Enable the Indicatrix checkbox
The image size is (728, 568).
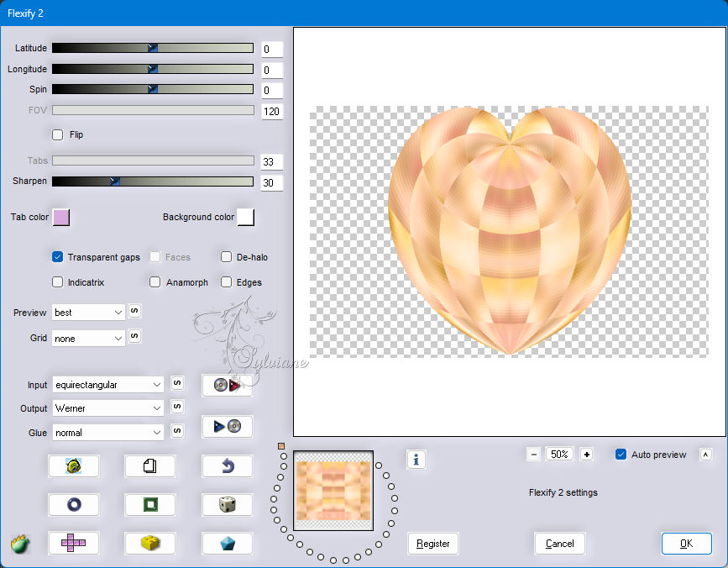pos(58,282)
